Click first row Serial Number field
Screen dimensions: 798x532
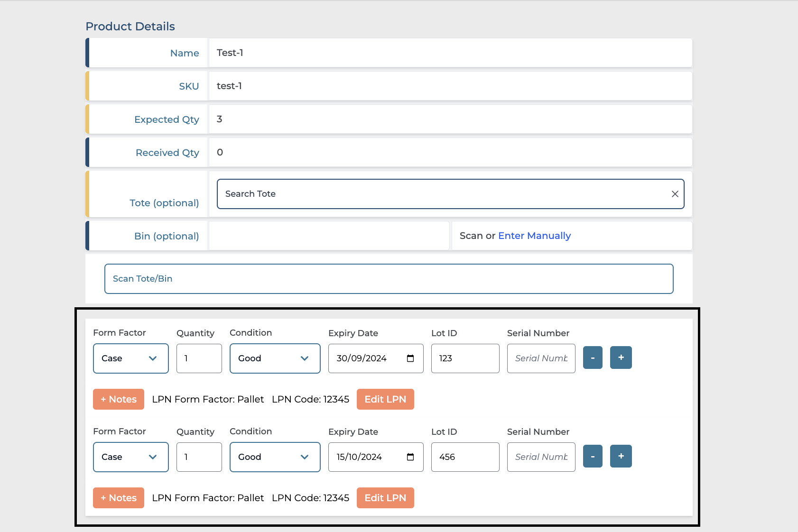[541, 358]
